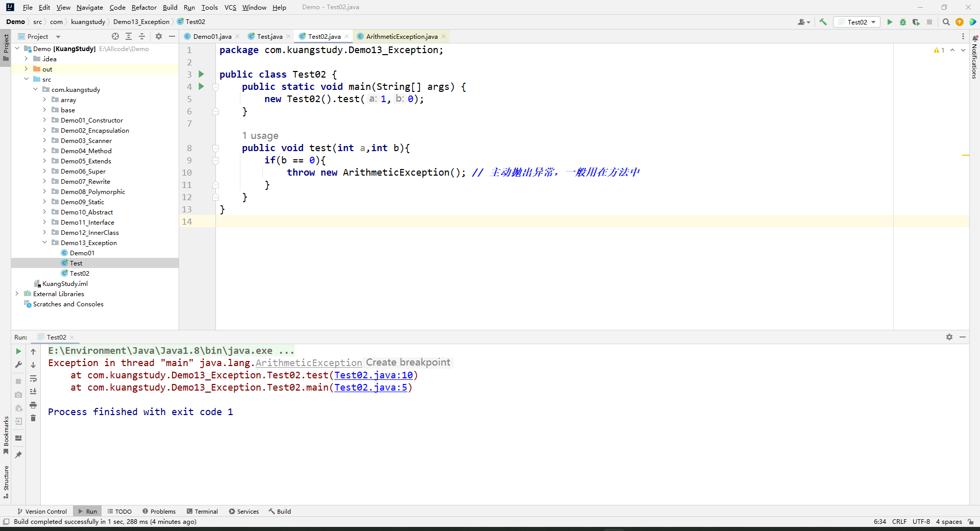Open Run panel layout icon

pos(18,438)
